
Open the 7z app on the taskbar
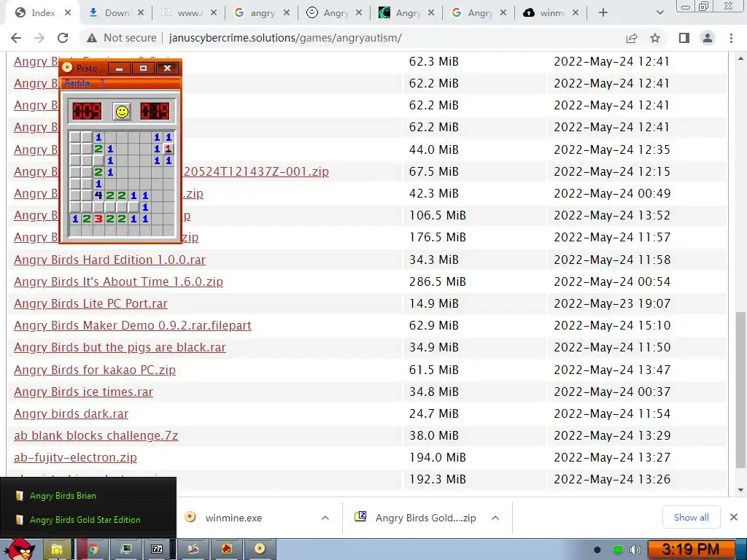158,550
